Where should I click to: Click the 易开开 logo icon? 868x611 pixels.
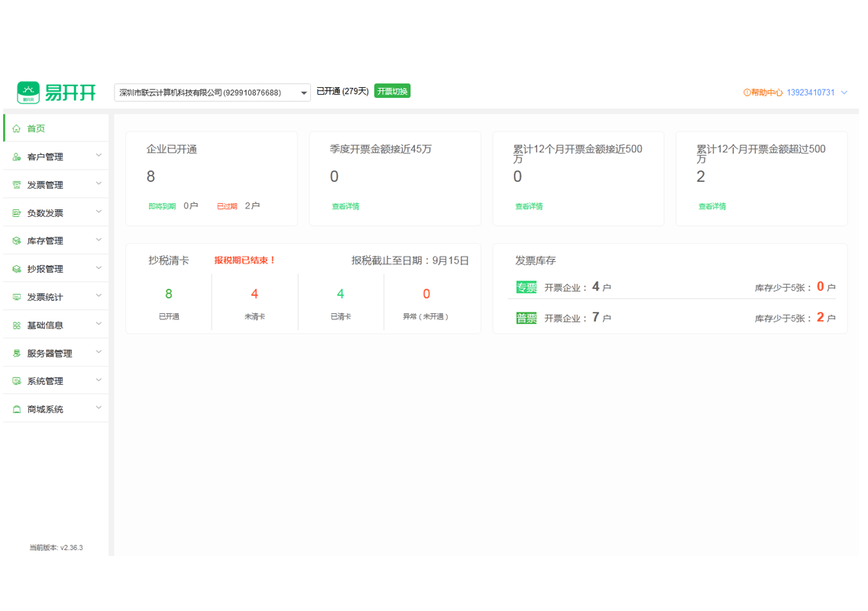[28, 92]
